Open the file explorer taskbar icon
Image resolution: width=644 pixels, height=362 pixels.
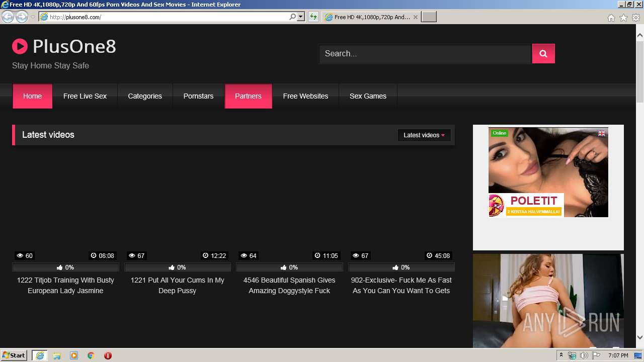[x=57, y=355]
